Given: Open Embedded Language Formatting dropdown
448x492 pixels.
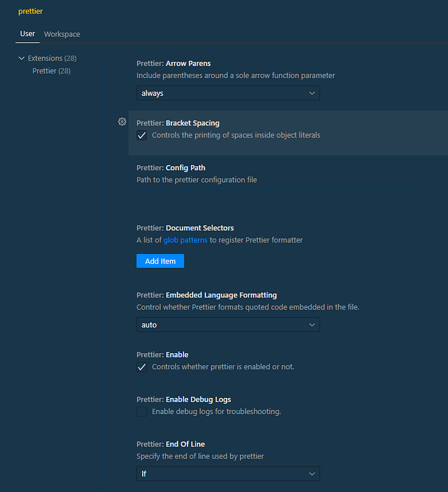Looking at the screenshot, I should pos(228,325).
